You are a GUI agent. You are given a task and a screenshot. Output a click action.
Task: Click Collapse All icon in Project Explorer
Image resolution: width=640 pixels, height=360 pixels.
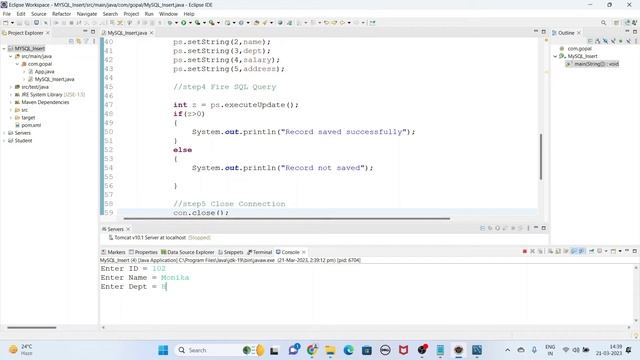71,41
